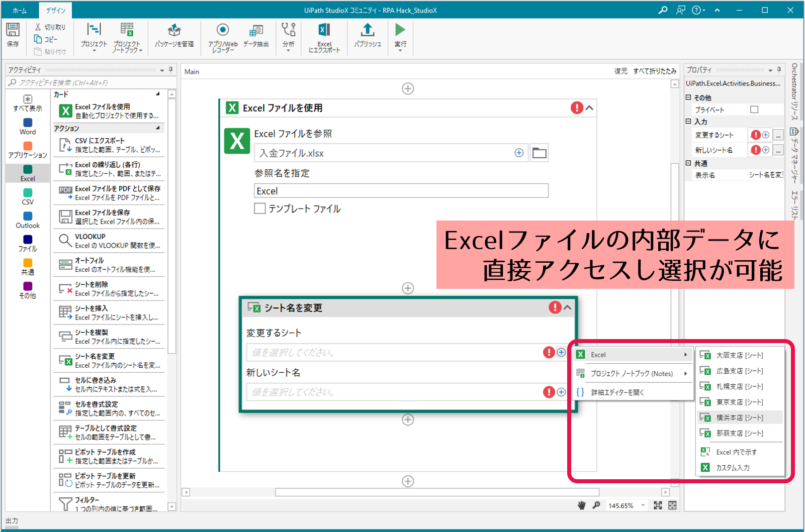805x532 pixels.
Task: Click ellipsis button for 変更するシート property
Action: (778, 135)
